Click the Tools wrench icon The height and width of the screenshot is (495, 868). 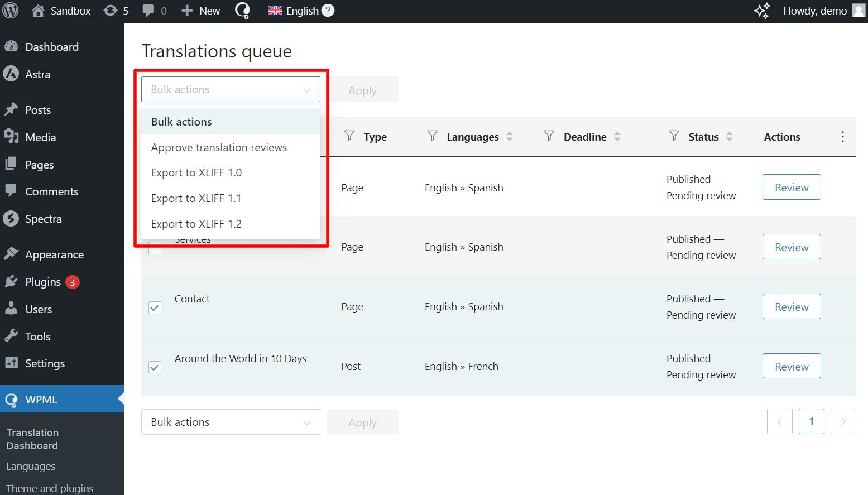(x=11, y=336)
